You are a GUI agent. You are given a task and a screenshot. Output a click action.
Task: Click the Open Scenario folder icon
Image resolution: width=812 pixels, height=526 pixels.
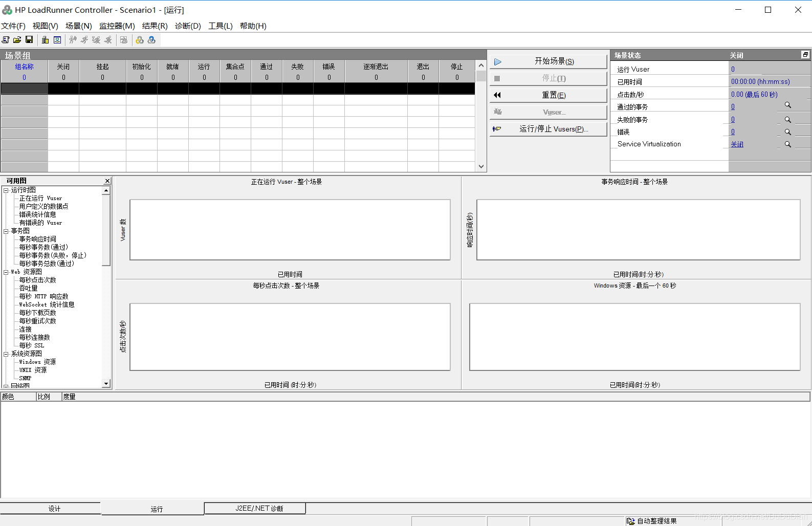[x=17, y=40]
